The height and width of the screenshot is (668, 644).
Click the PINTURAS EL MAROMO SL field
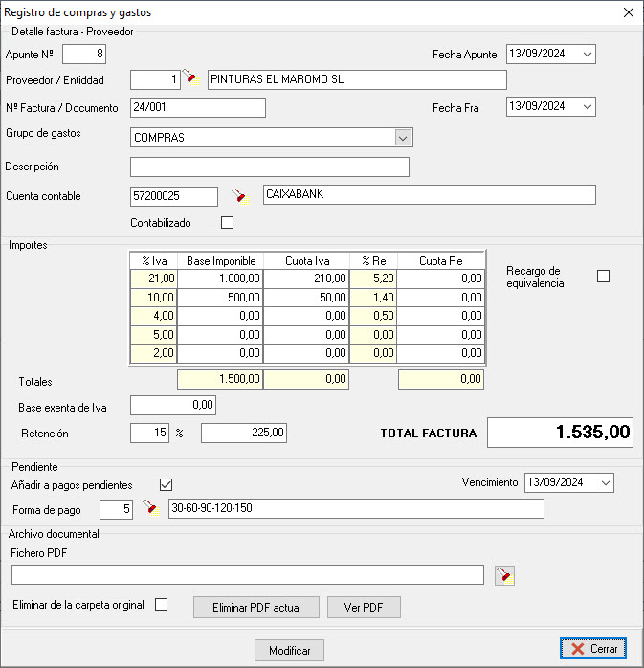tap(357, 79)
